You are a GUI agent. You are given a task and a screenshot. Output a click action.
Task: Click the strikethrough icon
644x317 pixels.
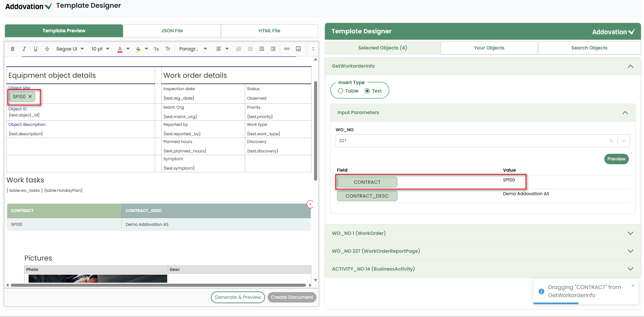[47, 49]
